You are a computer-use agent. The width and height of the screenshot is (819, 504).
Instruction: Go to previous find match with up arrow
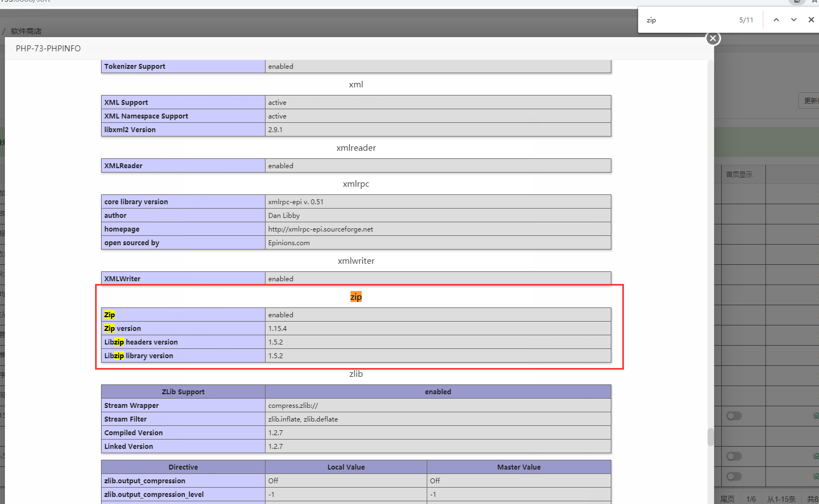tap(776, 20)
